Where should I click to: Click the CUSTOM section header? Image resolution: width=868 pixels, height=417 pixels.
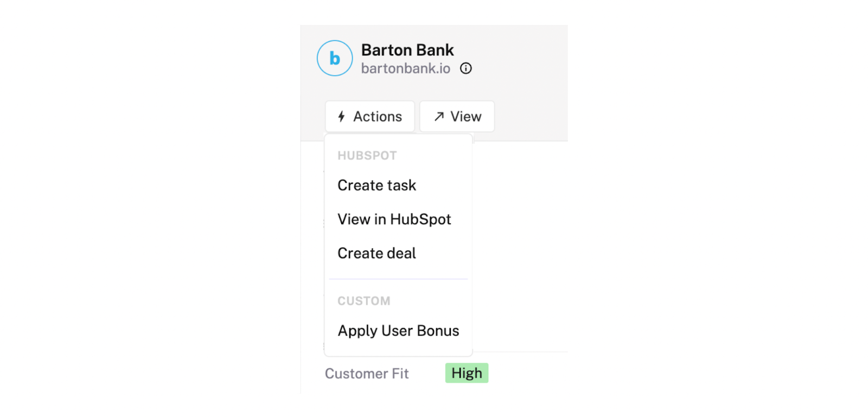point(364,301)
